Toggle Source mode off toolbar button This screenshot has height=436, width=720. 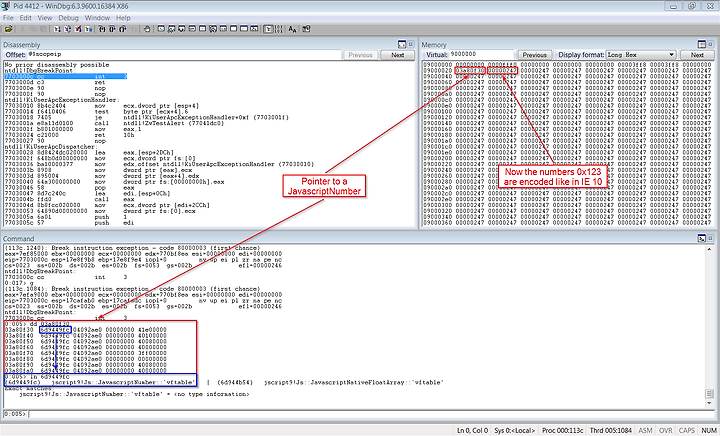click(x=279, y=29)
